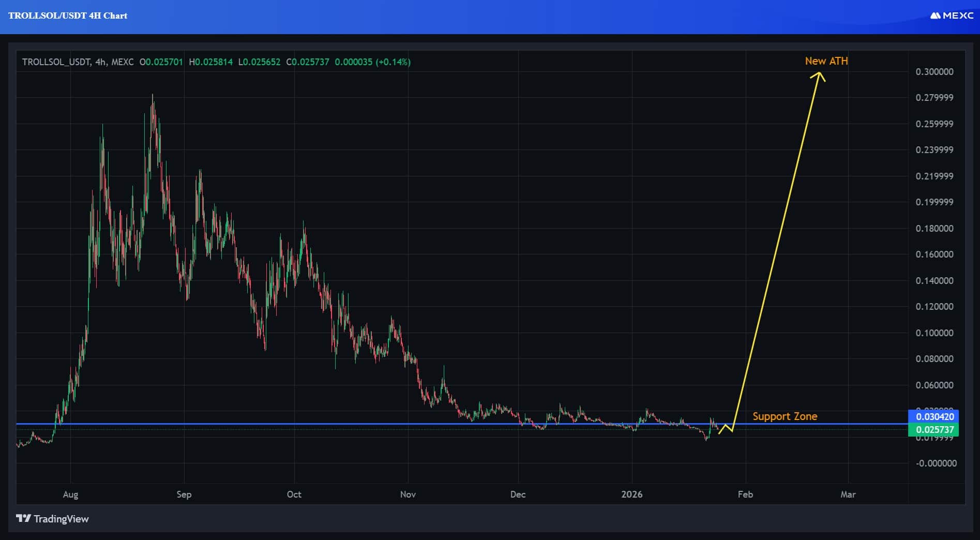Click 2026 on the time axis

(x=632, y=494)
